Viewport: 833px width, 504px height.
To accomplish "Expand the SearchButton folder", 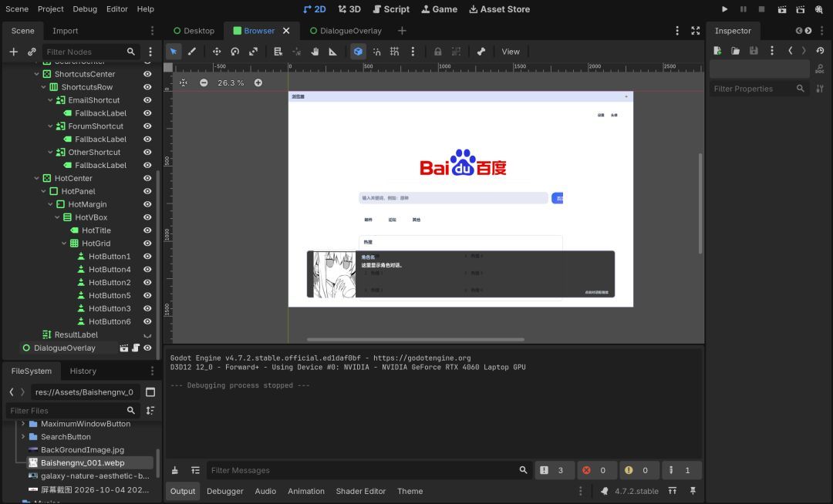I will click(x=23, y=437).
